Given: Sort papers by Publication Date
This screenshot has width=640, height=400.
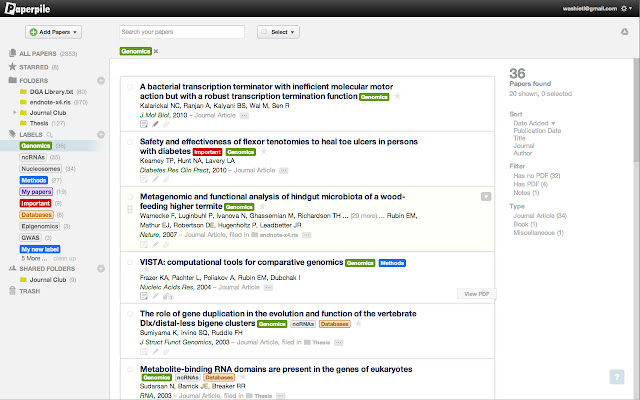Looking at the screenshot, I should 537,131.
